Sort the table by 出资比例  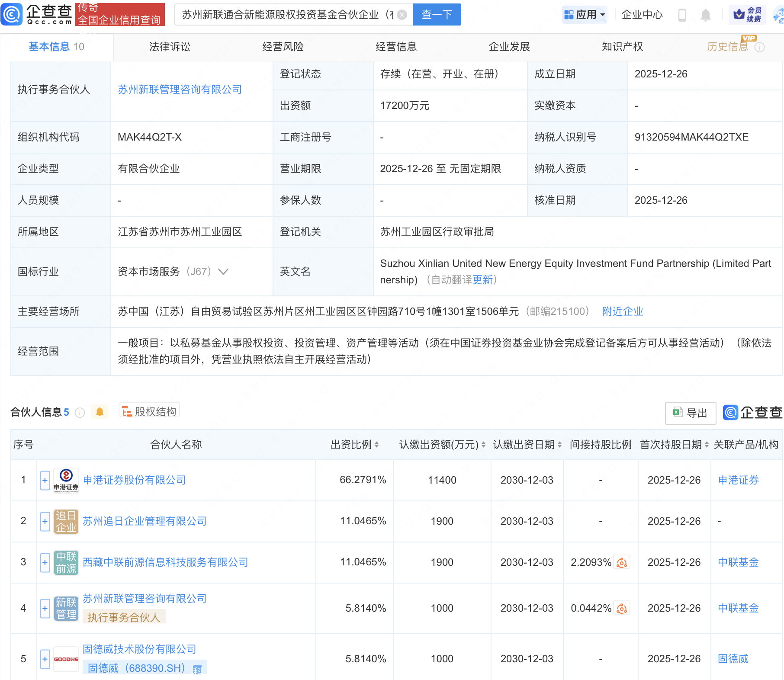(355, 445)
